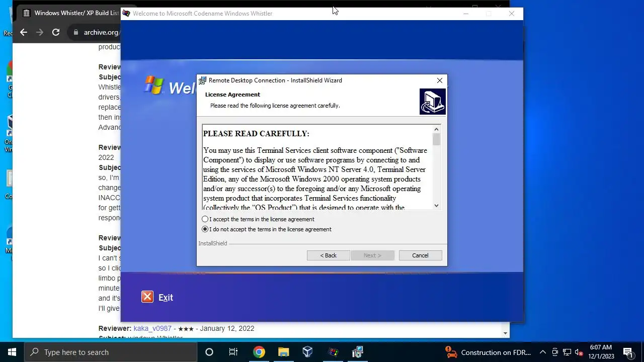Screen dimensions: 644x362
Task: Show hidden system tray icons
Action: point(543,352)
